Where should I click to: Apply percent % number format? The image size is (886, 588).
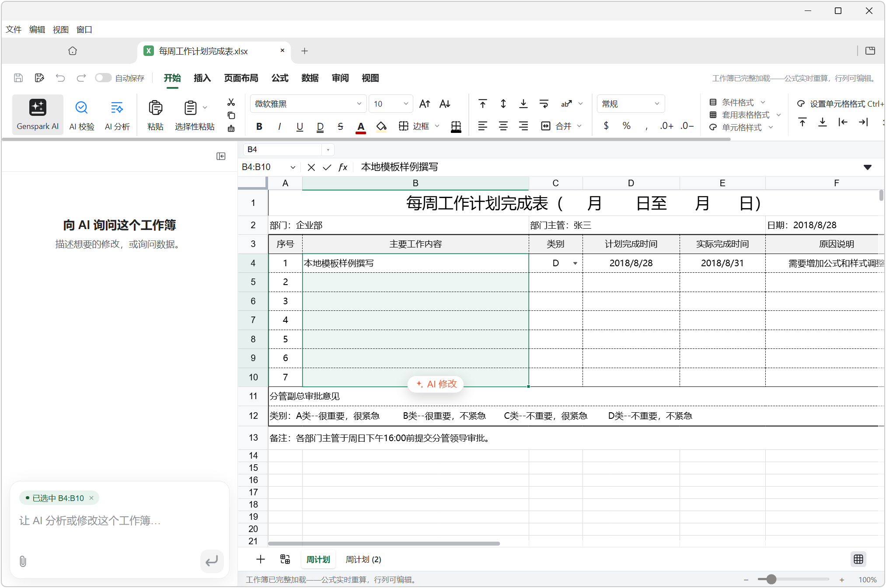(627, 126)
